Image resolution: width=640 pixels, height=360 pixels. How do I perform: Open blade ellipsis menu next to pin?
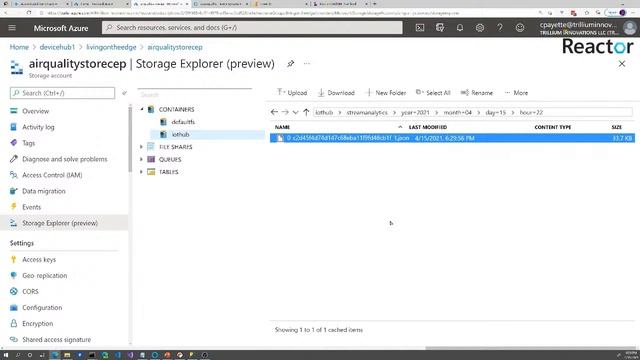pyautogui.click(x=307, y=64)
